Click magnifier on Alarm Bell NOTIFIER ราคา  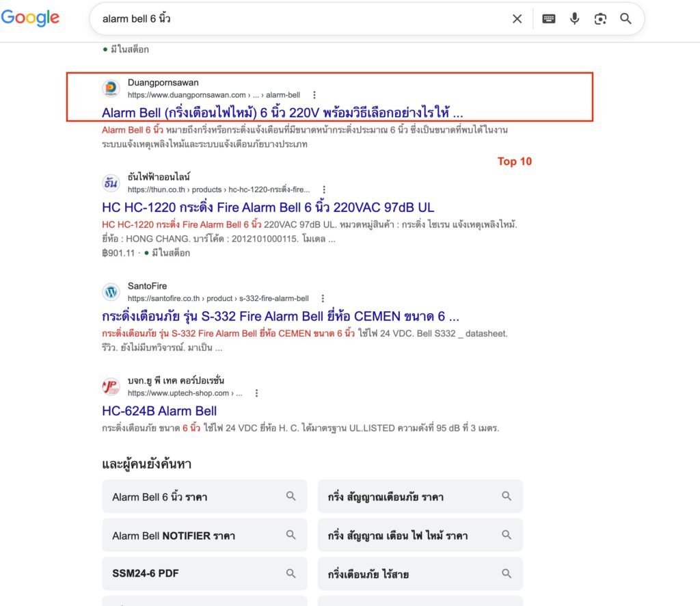click(x=291, y=535)
